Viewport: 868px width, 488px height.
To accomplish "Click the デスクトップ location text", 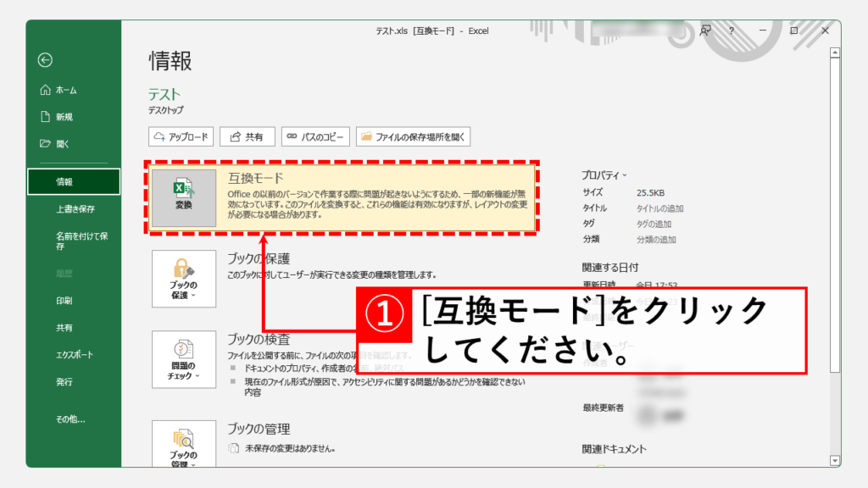I will tap(165, 110).
